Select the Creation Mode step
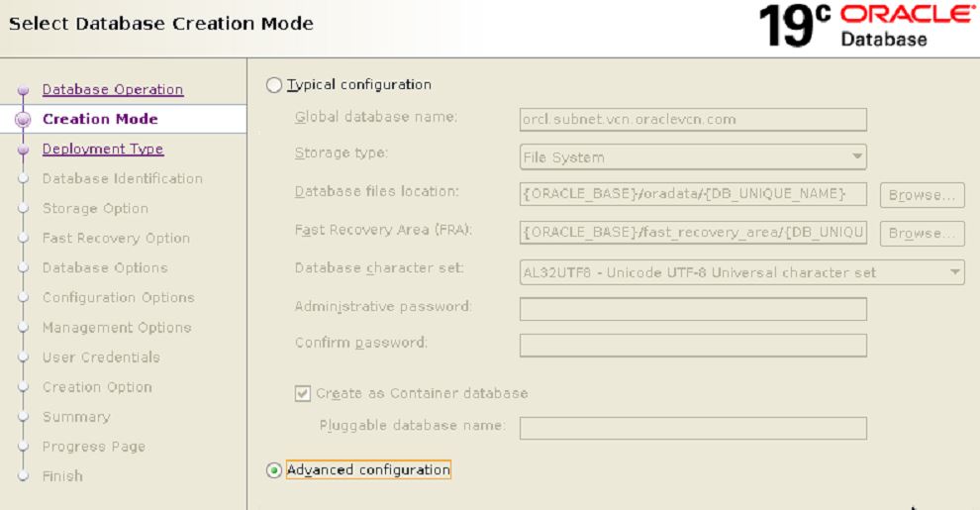Image resolution: width=980 pixels, height=510 pixels. click(100, 120)
